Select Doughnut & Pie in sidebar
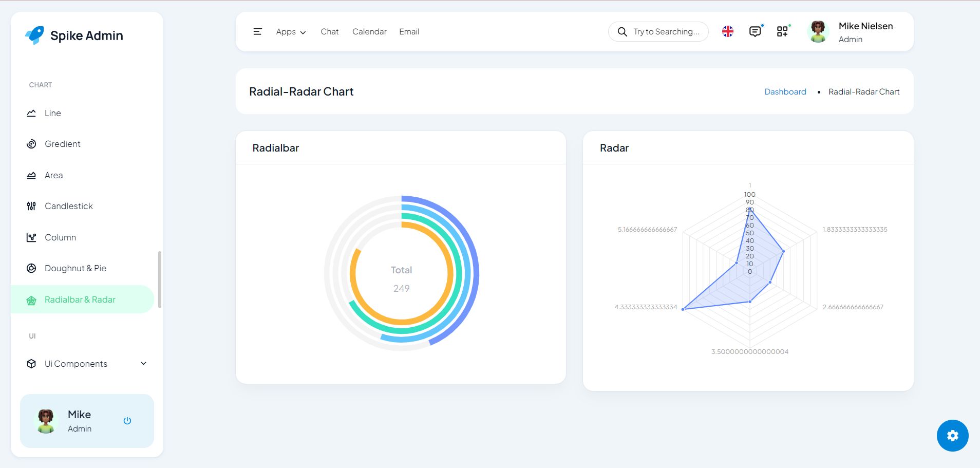The height and width of the screenshot is (468, 980). [75, 268]
